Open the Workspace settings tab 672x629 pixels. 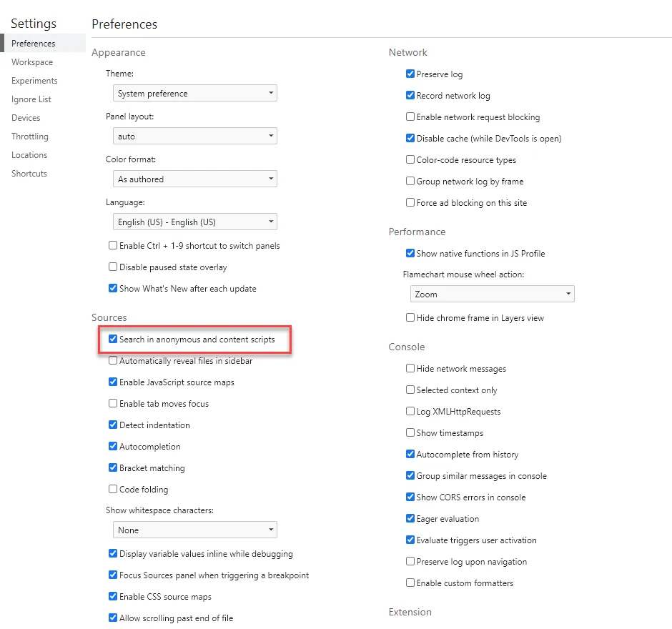pyautogui.click(x=31, y=62)
